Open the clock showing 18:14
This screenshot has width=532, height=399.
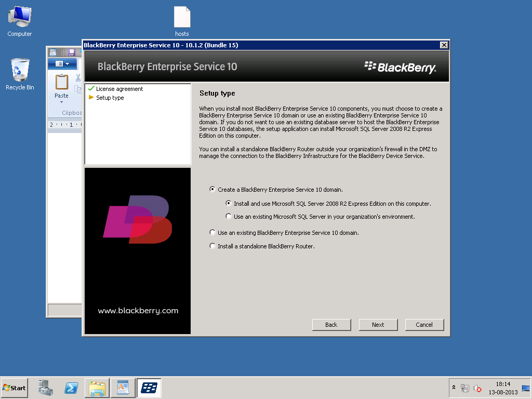pyautogui.click(x=503, y=388)
